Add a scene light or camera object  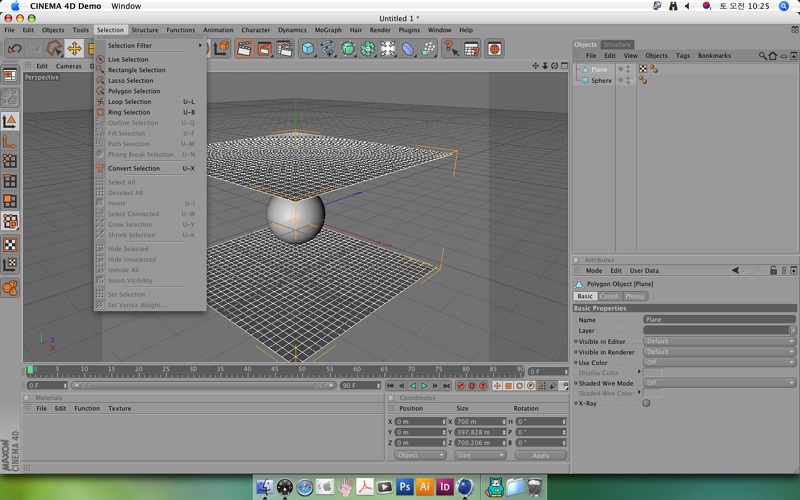388,49
